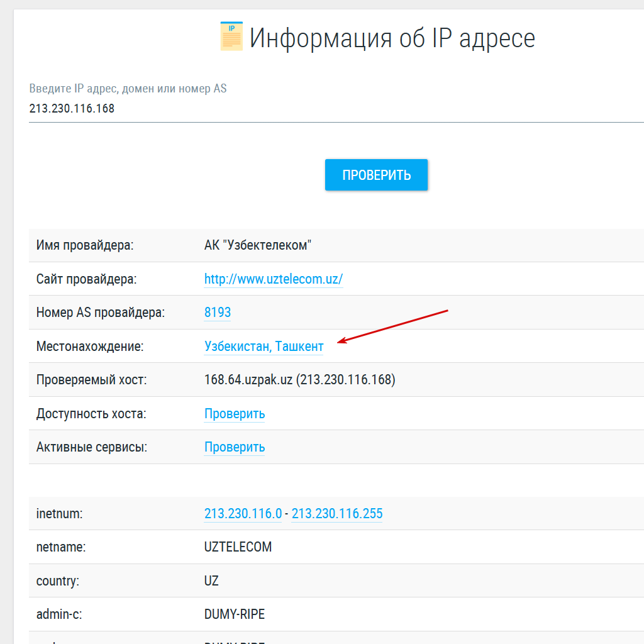Click the admin-c label
This screenshot has width=644, height=644.
[59, 614]
